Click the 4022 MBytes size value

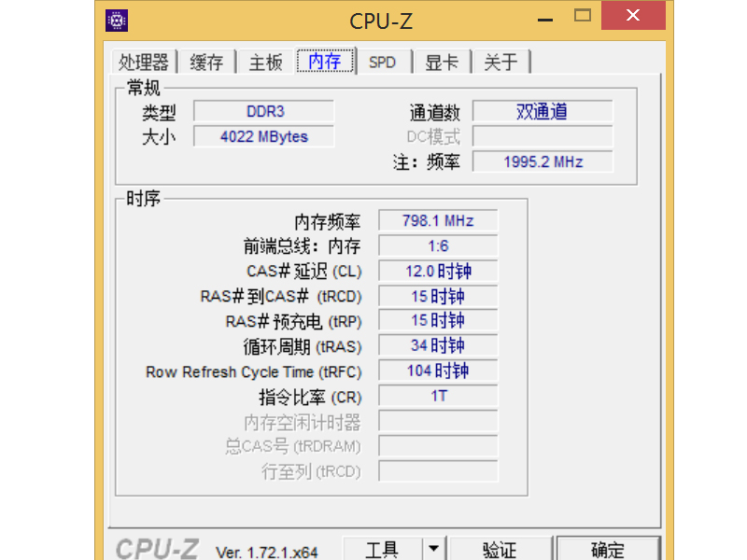pyautogui.click(x=264, y=136)
